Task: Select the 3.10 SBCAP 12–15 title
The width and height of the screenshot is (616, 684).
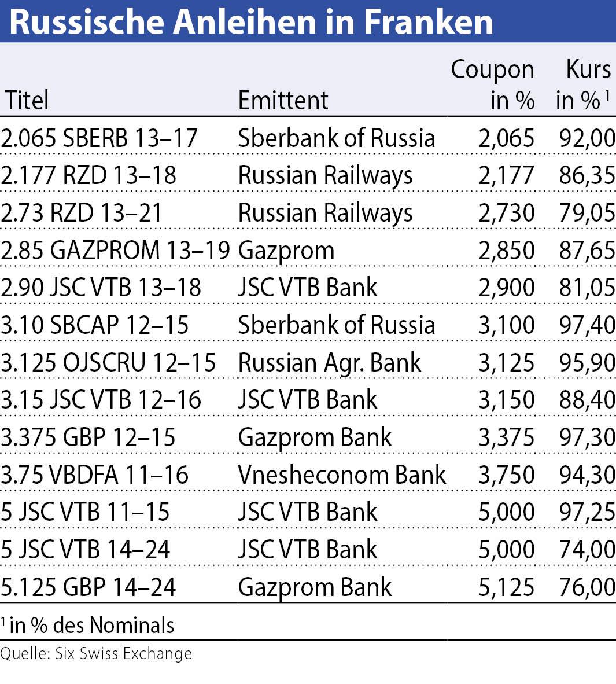Action: point(95,325)
